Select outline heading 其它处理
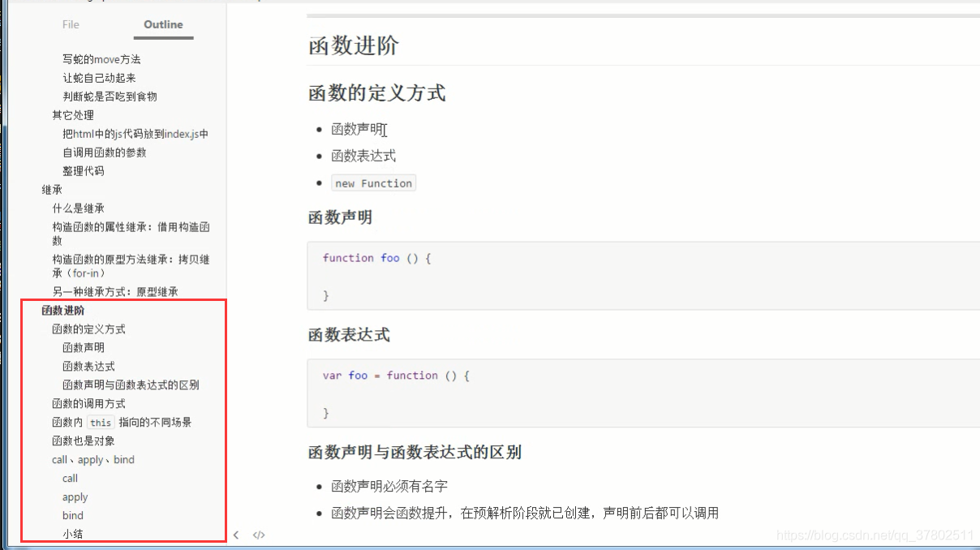 [73, 115]
